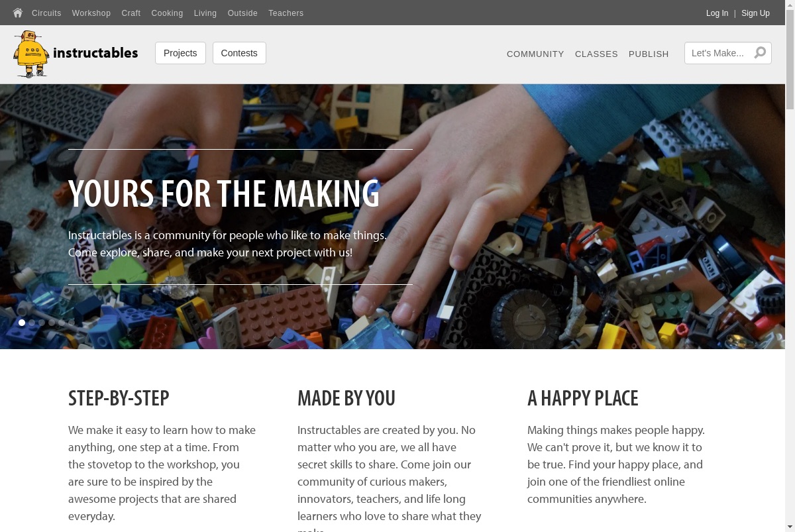Click the instructables wordmark text
This screenshot has width=795, height=532.
click(x=95, y=53)
